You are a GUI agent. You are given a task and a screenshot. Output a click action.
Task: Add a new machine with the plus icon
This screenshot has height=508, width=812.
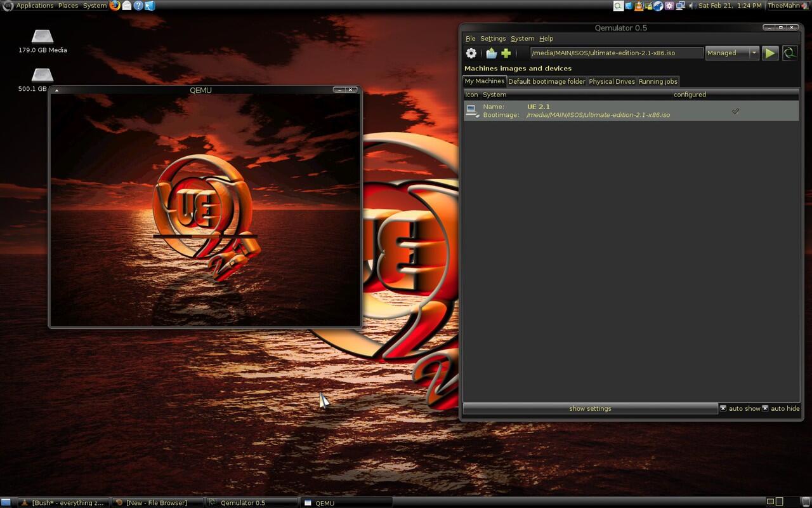point(504,53)
